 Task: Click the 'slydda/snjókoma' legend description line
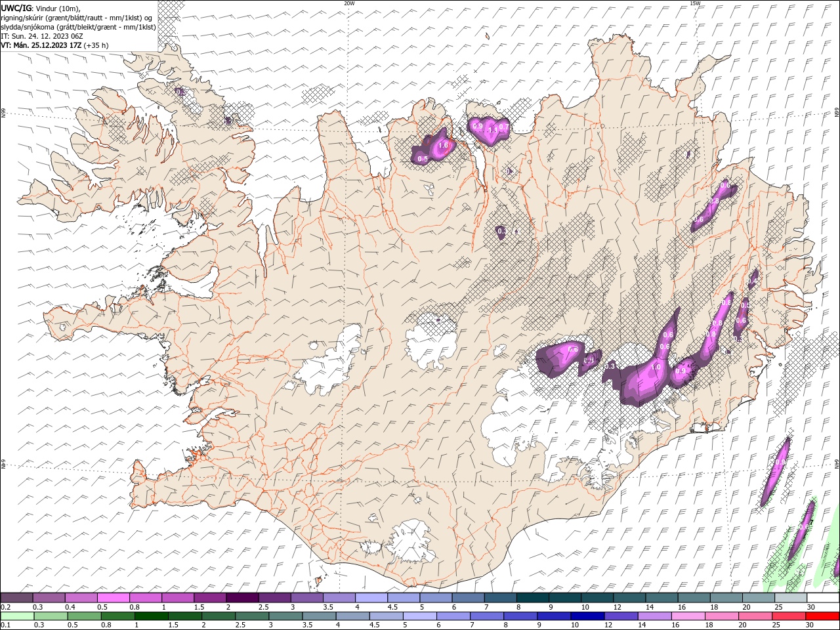79,27
